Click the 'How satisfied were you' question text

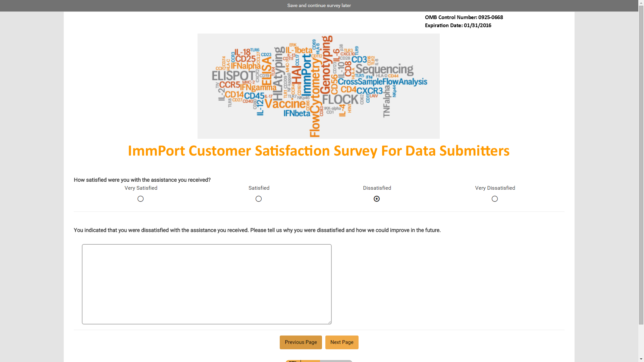point(142,180)
